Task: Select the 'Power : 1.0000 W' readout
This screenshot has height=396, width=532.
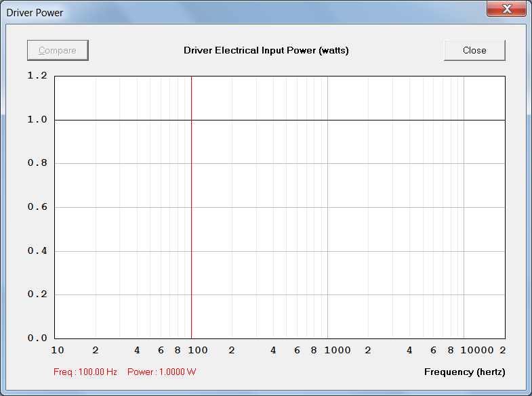Action: 161,372
